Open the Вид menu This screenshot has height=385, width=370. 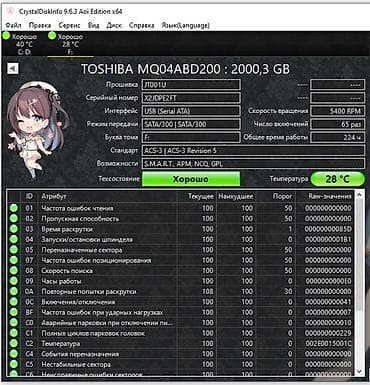click(x=93, y=25)
